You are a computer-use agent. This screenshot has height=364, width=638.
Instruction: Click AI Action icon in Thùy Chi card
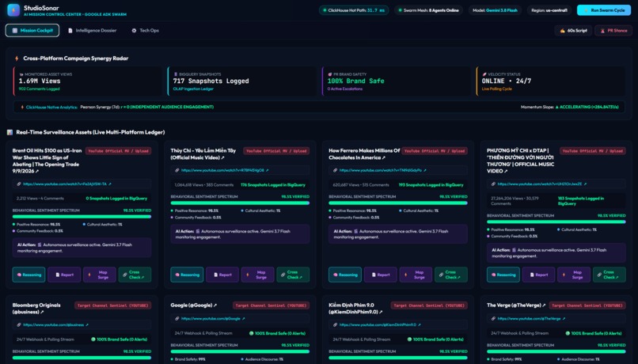[198, 231]
